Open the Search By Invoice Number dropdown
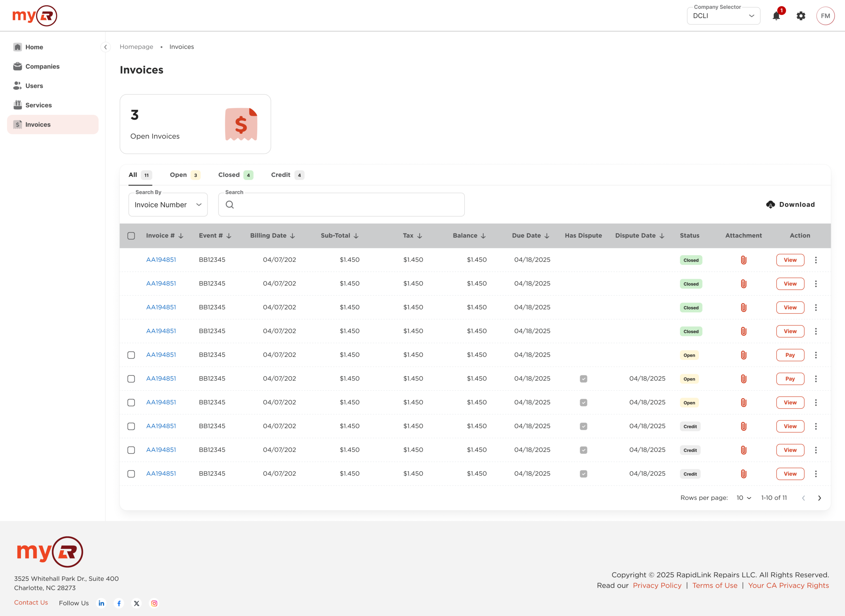This screenshot has width=845, height=616. click(168, 205)
